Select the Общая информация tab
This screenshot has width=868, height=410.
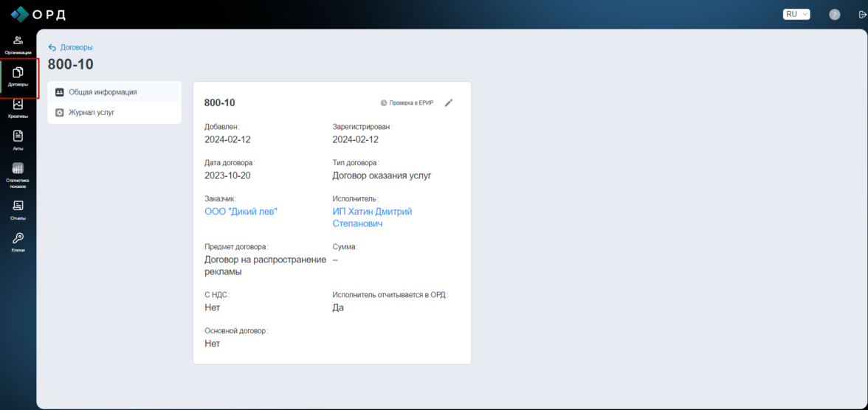[x=114, y=92]
